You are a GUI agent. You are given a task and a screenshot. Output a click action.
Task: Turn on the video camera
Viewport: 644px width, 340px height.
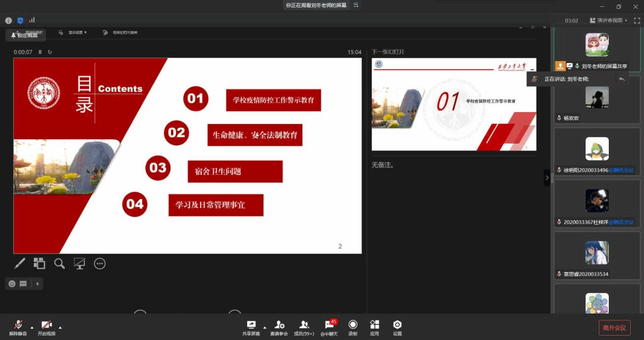tap(46, 327)
